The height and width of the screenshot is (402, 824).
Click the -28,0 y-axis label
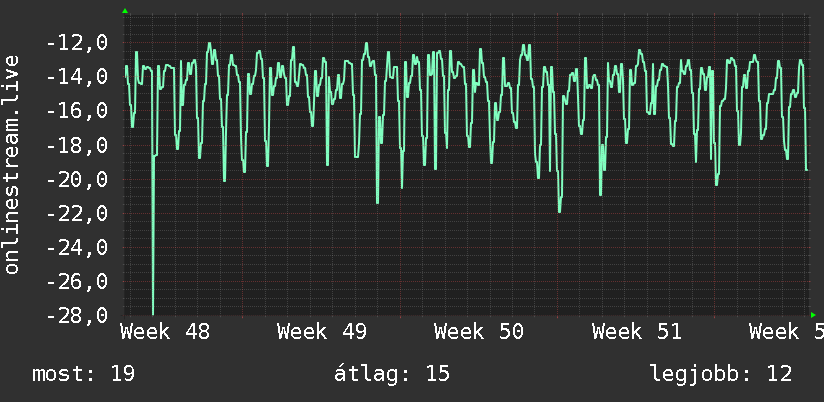tap(77, 316)
